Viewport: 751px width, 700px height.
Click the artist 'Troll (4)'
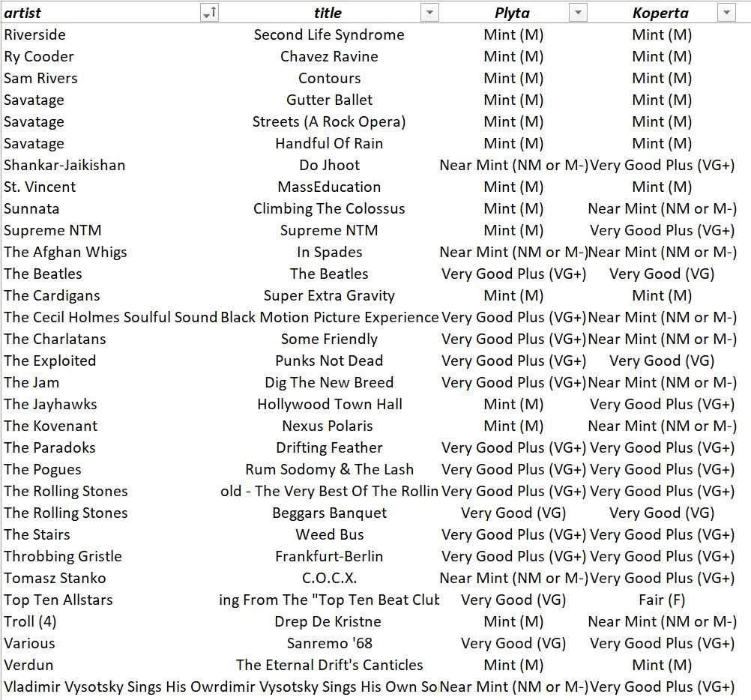point(30,621)
